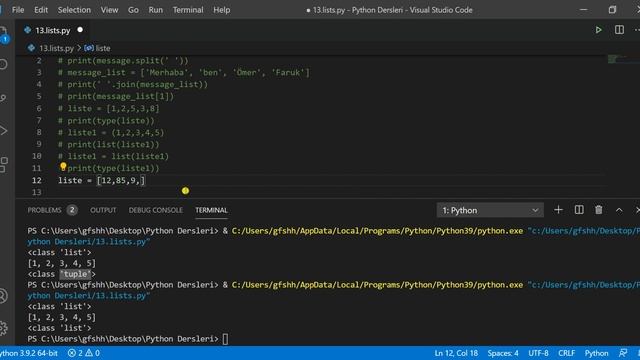Open the Manage gear menu
The image size is (640, 360).
point(3,328)
